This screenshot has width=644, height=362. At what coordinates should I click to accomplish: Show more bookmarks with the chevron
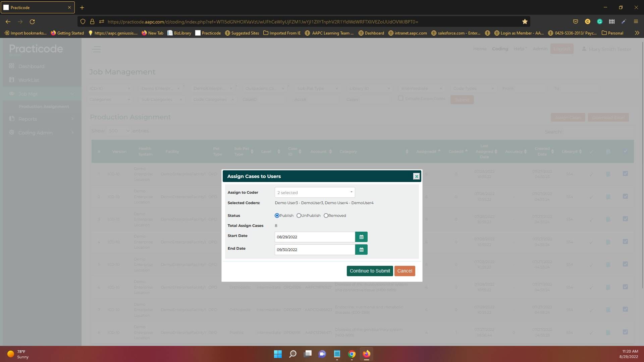[637, 33]
